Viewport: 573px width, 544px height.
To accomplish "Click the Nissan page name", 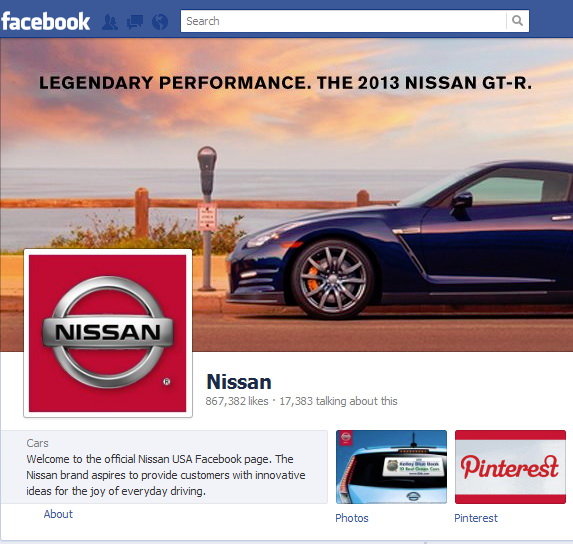I will 239,382.
